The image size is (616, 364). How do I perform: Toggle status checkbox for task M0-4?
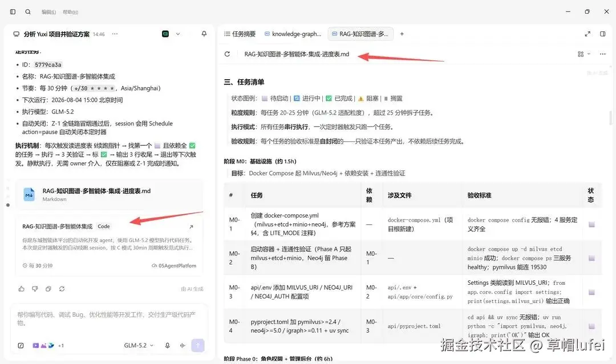[x=591, y=326]
